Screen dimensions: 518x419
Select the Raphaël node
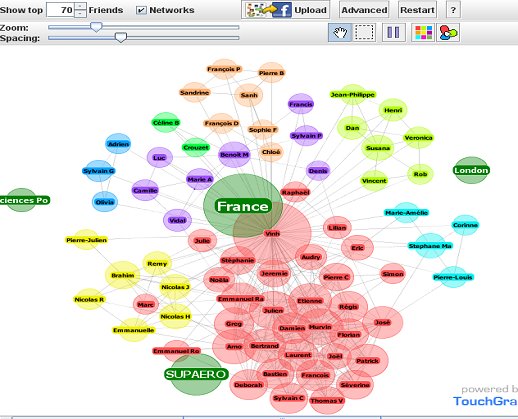click(x=295, y=192)
